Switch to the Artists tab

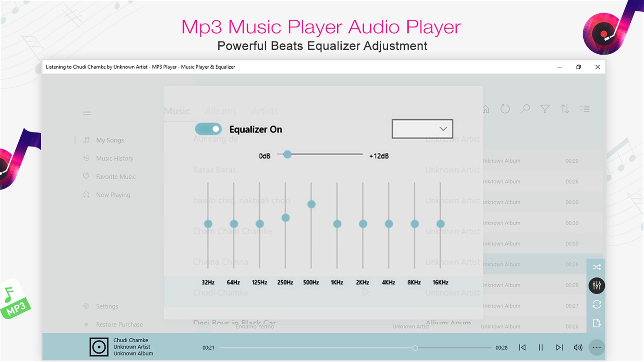pyautogui.click(x=264, y=111)
